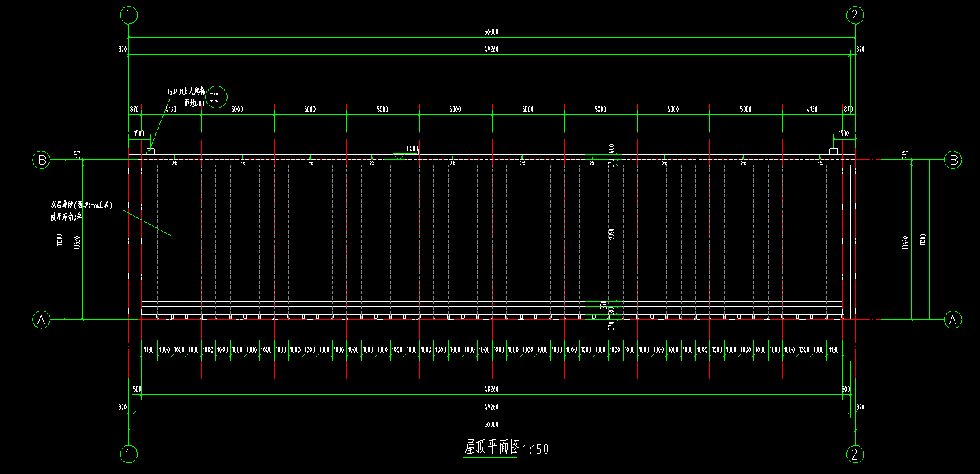980x474 pixels.
Task: Select the bottom-left axis bubble 1
Action: pos(128,454)
